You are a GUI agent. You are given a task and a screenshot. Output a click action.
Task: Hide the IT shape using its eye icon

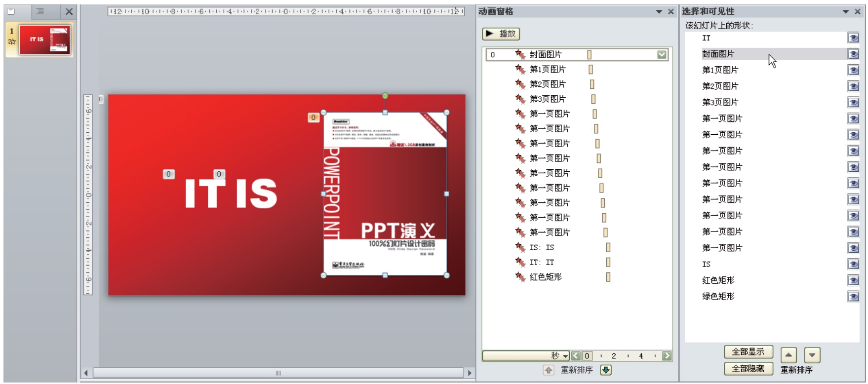click(x=853, y=38)
